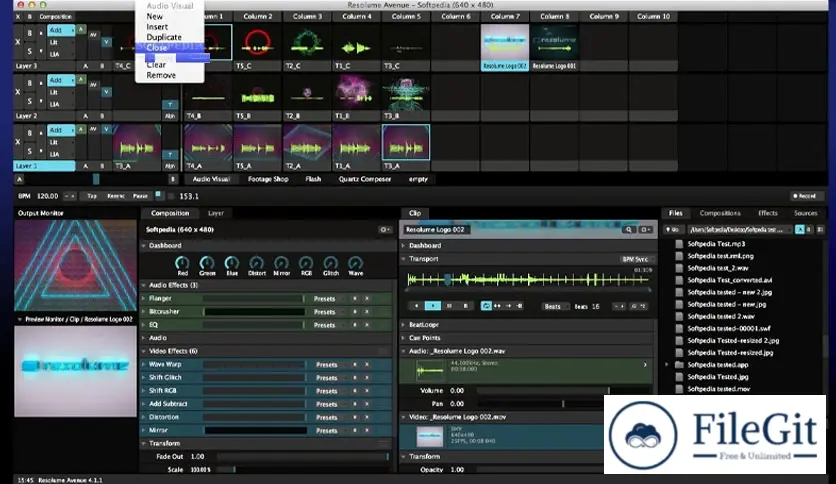Click the Volume slider of the clip
836x484 pixels.
coord(565,391)
